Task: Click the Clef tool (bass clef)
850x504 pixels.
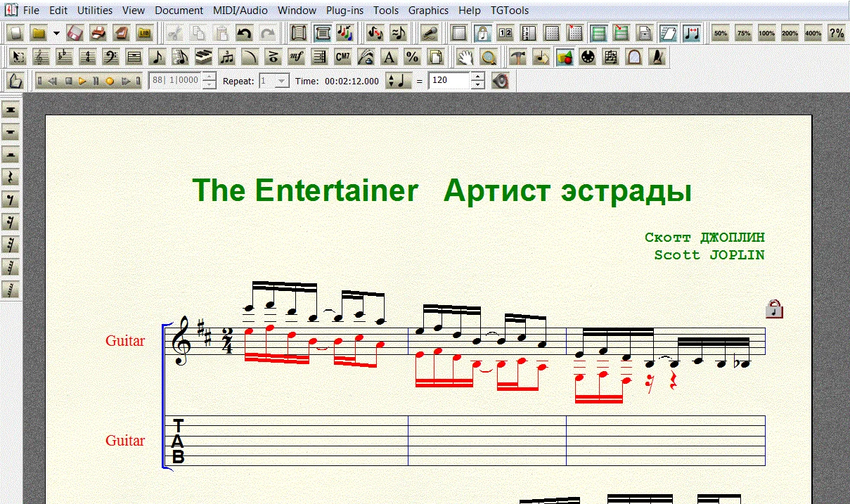Action: click(x=111, y=57)
